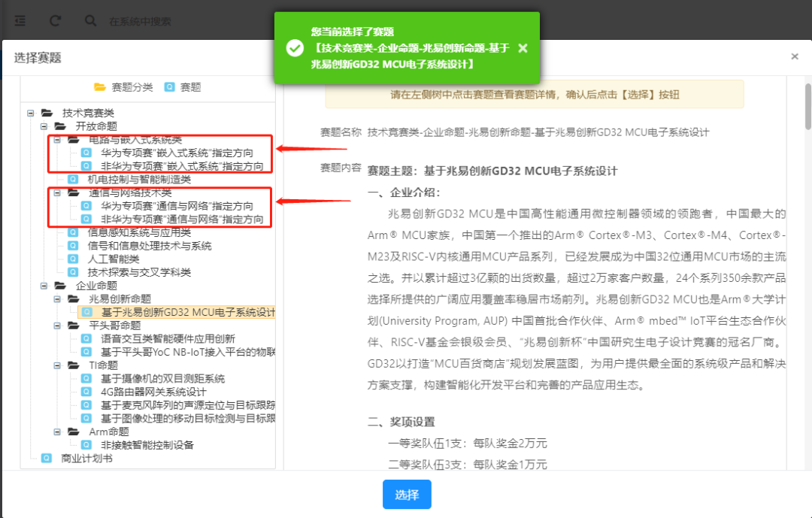Image resolution: width=812 pixels, height=518 pixels.
Task: Click the folder icon of Arm命题
Action: [x=74, y=432]
